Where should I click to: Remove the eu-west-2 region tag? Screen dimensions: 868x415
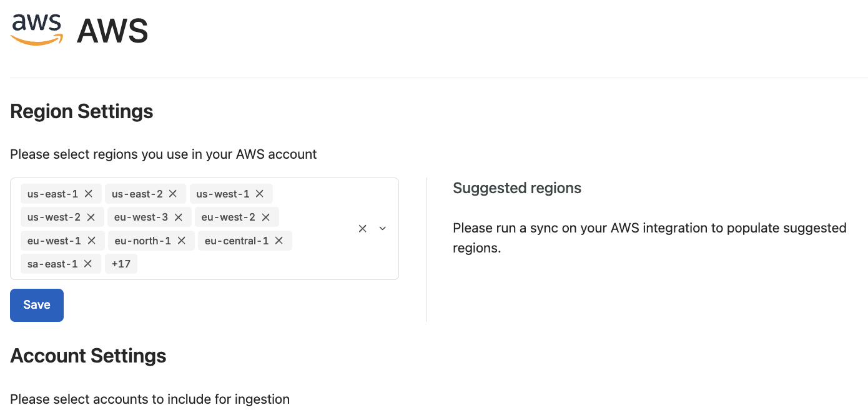266,217
